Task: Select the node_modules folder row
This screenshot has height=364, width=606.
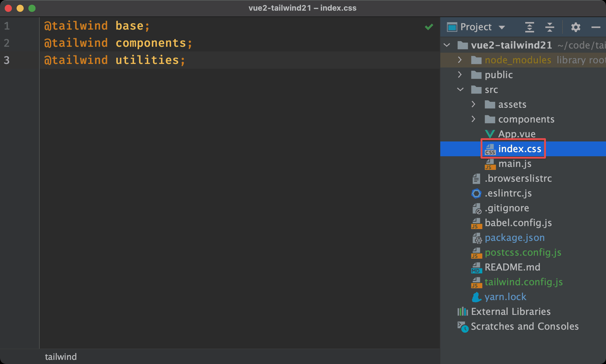Action: (x=523, y=60)
